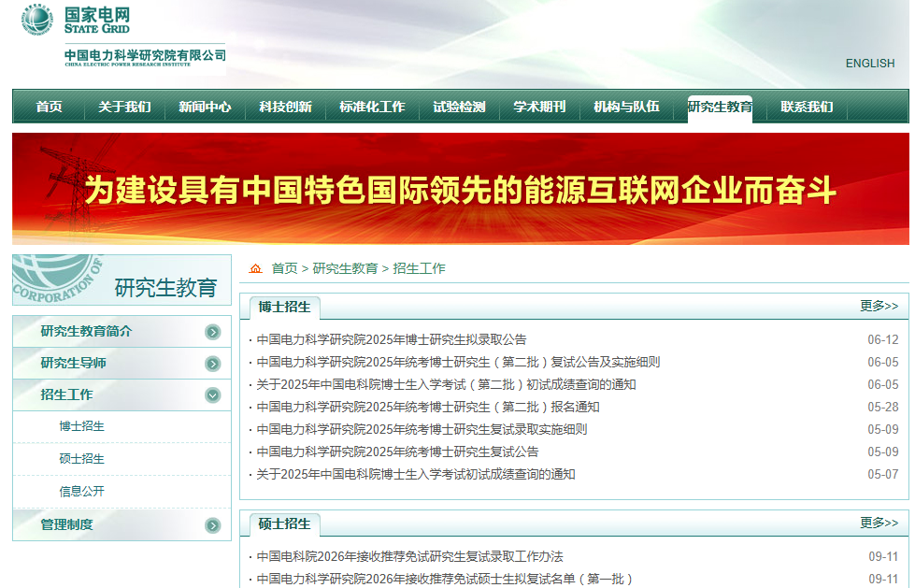The width and height of the screenshot is (915, 588).
Task: Select 博士招生 in left sidebar
Action: click(82, 426)
